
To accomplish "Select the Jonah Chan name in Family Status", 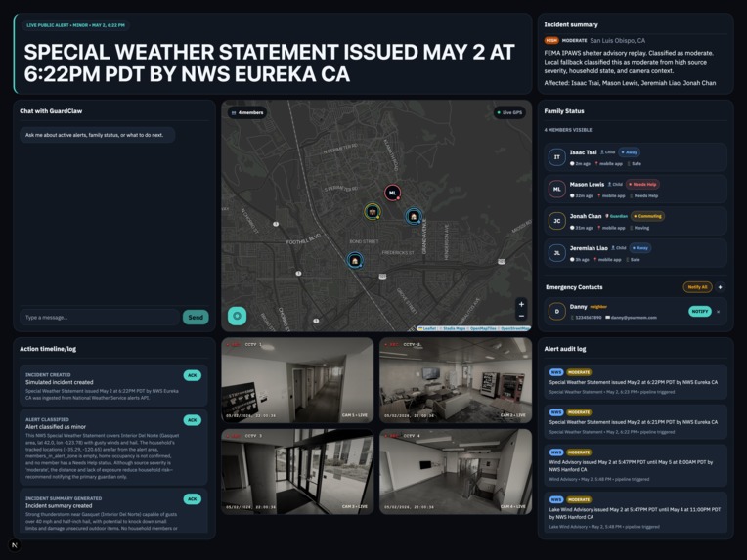I will [586, 216].
